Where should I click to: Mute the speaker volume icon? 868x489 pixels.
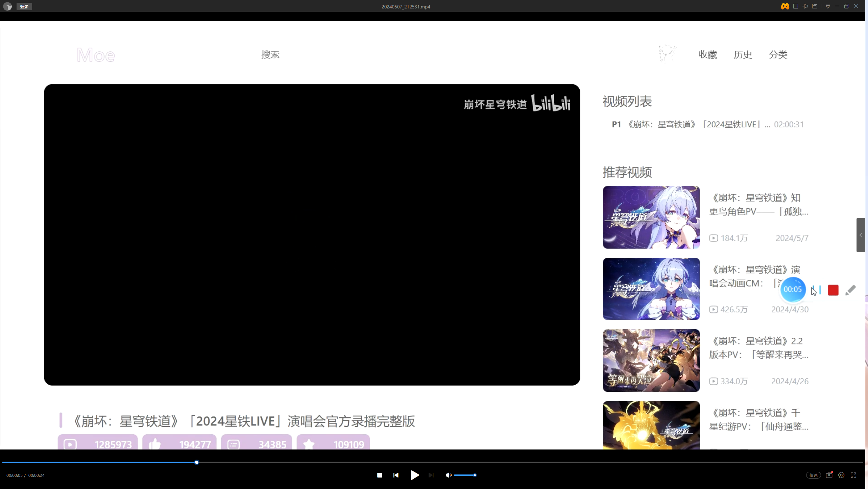(448, 475)
